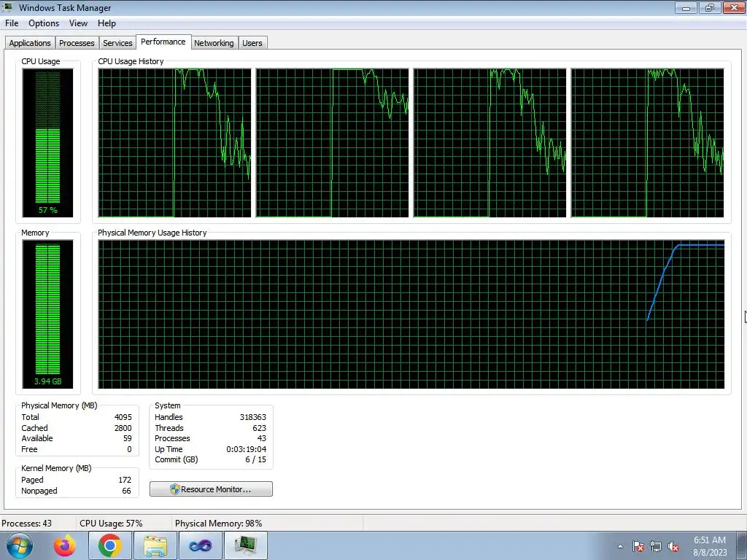The height and width of the screenshot is (560, 747).
Task: Click the Cached memory value 2800
Action: (x=123, y=428)
